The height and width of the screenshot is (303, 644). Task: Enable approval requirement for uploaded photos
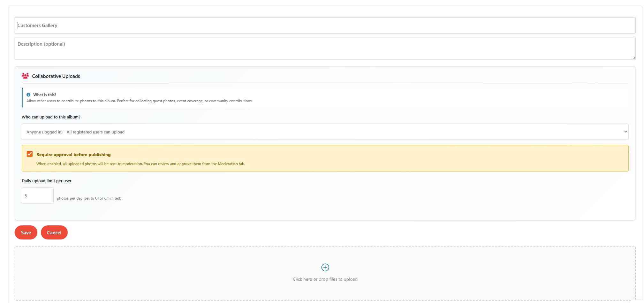(x=30, y=154)
